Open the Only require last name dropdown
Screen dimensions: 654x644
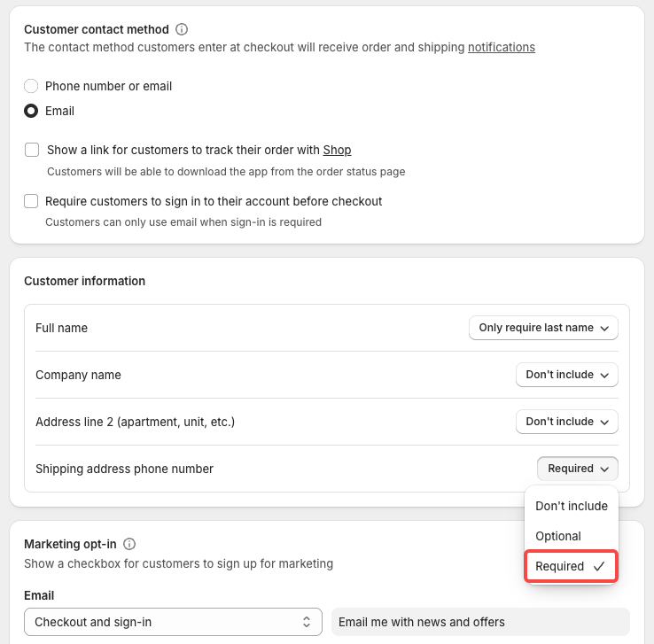543,328
